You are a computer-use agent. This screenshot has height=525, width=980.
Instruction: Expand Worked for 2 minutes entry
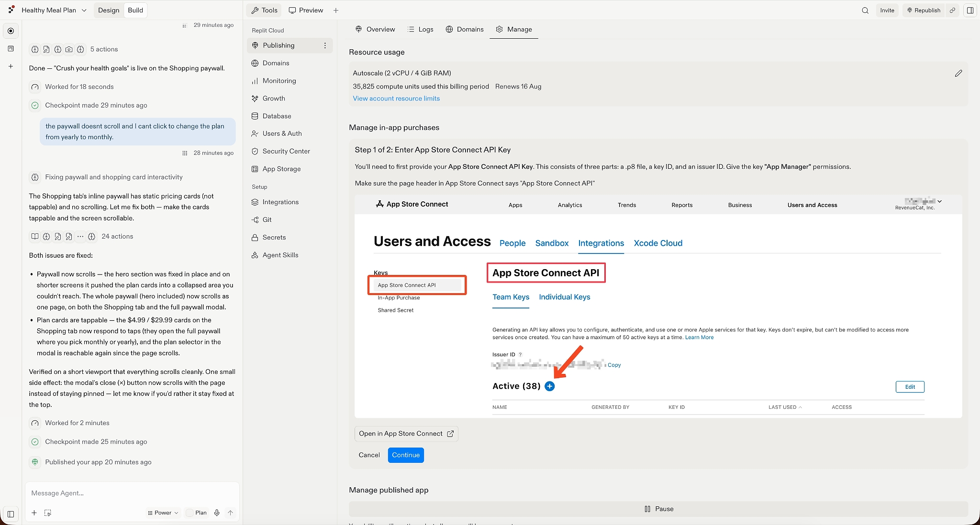click(x=70, y=423)
